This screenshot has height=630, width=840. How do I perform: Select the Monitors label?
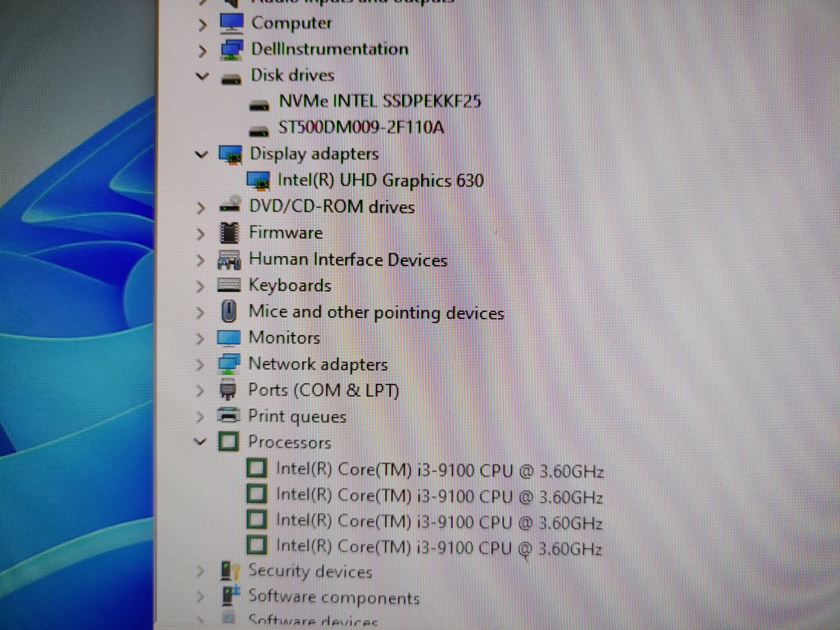[285, 338]
